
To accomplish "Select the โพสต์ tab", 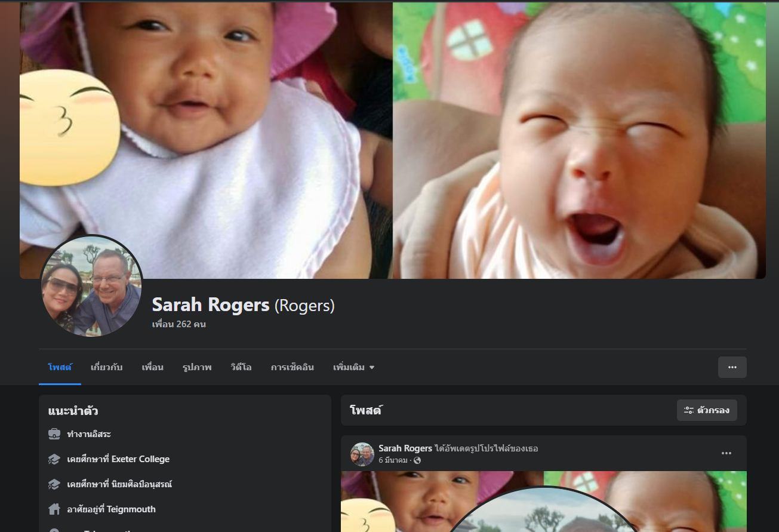I will (x=60, y=367).
